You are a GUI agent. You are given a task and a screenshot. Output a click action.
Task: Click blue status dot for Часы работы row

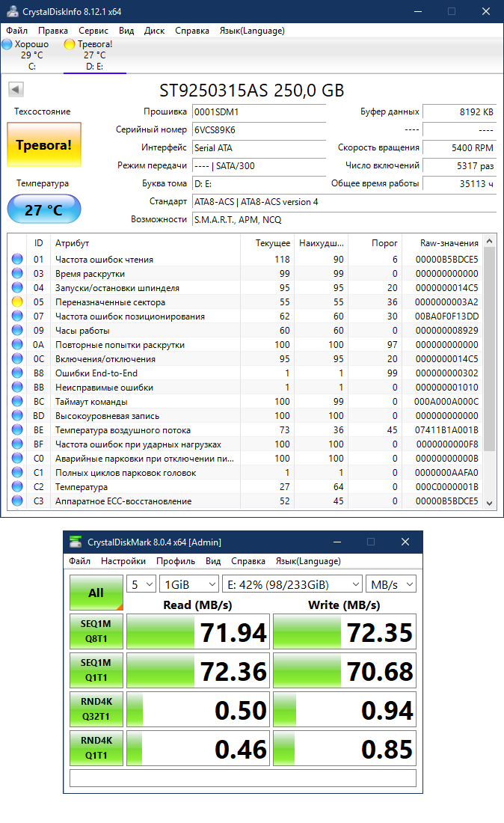pyautogui.click(x=17, y=331)
